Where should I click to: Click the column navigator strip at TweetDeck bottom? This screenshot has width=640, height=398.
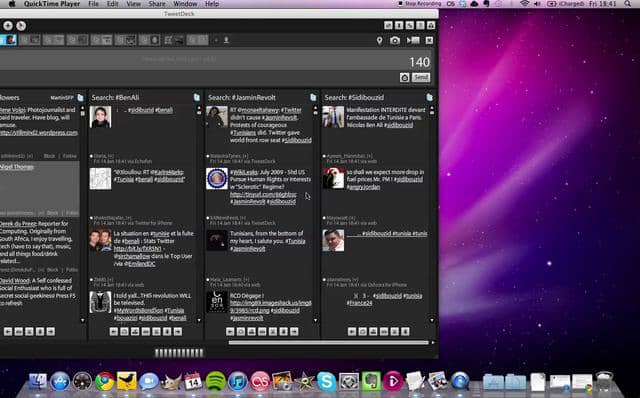point(179,353)
